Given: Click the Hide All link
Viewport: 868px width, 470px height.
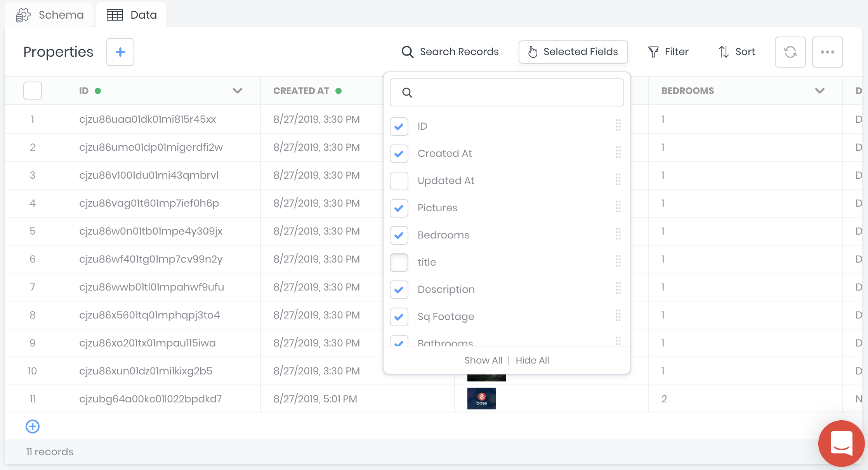Looking at the screenshot, I should [532, 360].
